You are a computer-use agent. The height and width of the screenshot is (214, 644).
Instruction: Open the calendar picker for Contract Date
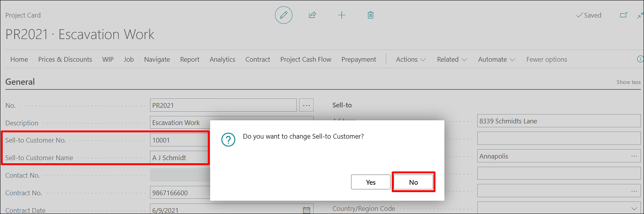(307, 210)
